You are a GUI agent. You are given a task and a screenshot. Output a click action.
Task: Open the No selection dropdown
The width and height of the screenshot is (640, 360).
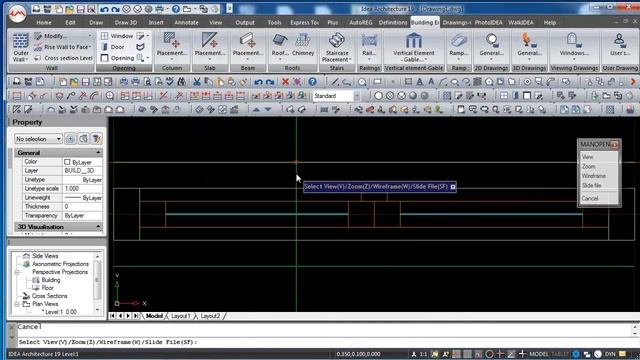point(38,139)
